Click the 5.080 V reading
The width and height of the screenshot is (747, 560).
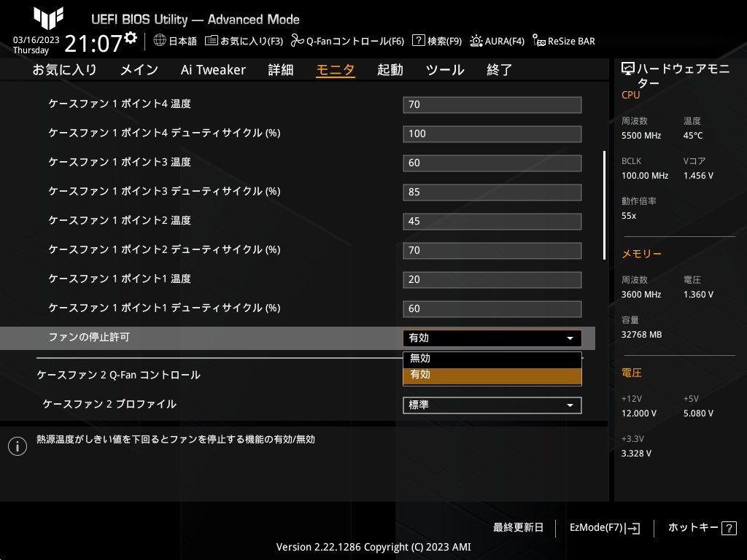click(x=698, y=413)
